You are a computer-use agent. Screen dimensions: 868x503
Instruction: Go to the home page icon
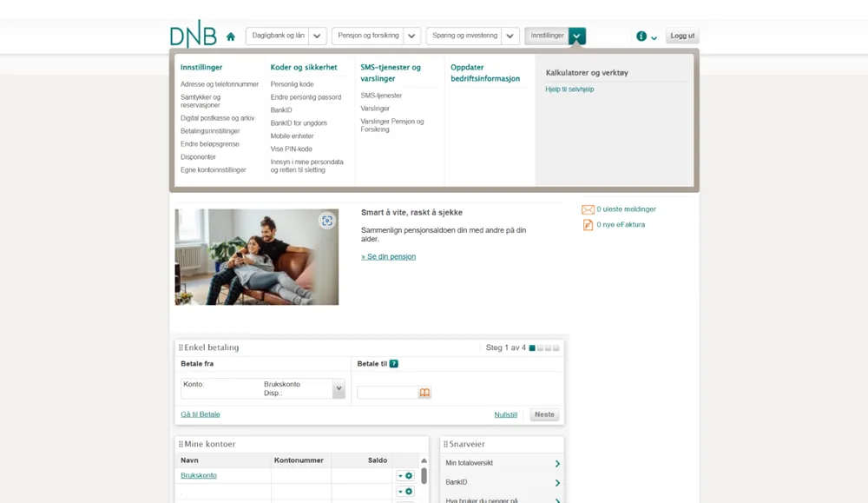231,36
